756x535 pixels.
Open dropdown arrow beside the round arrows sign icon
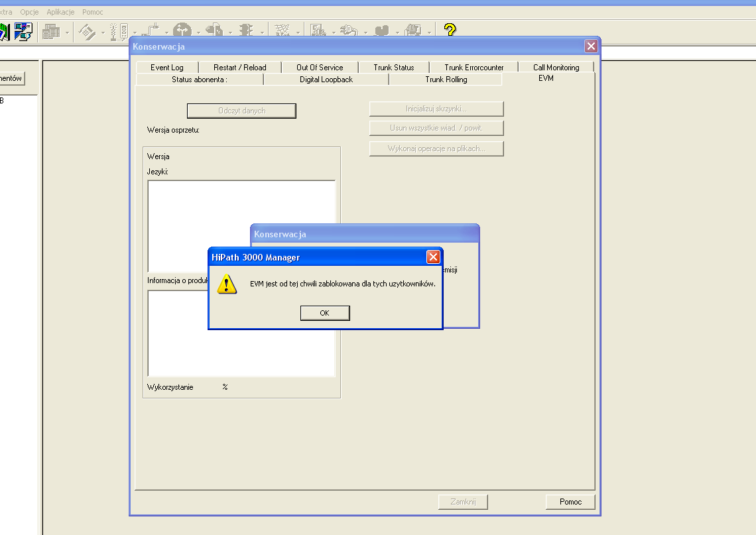[198, 32]
